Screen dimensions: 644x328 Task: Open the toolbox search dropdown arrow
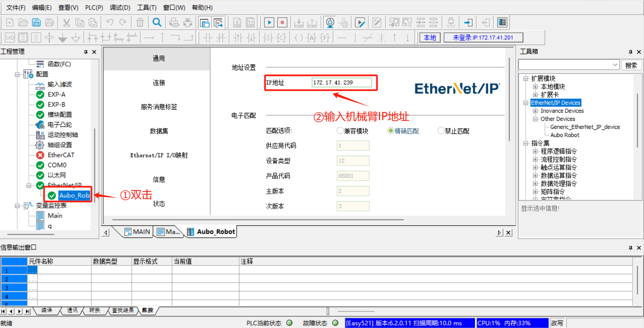click(x=615, y=65)
